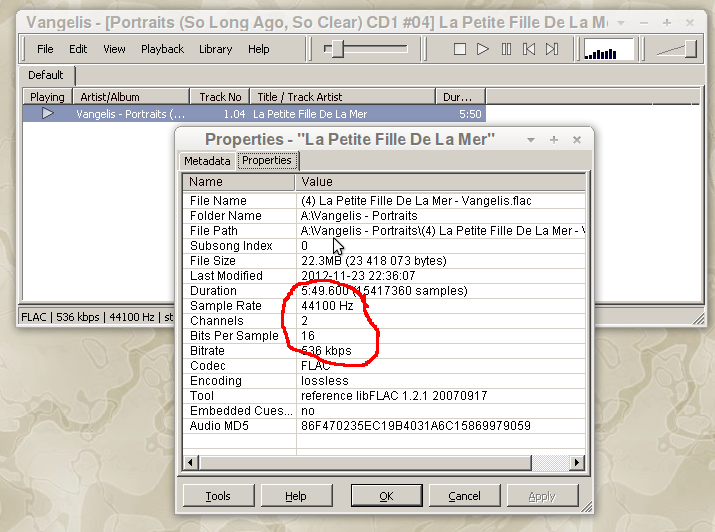Sort by Duration column header
The width and height of the screenshot is (715, 532).
click(x=461, y=97)
